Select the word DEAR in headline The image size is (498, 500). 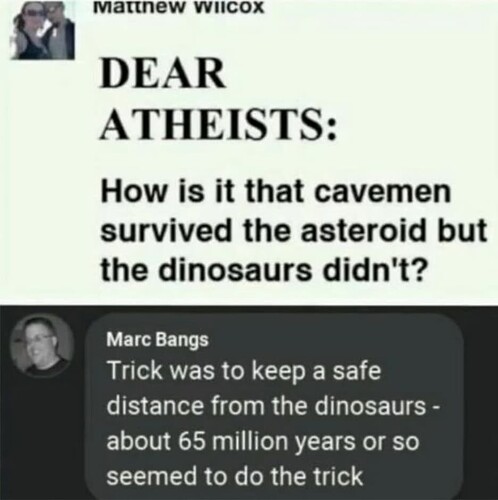pyautogui.click(x=163, y=74)
